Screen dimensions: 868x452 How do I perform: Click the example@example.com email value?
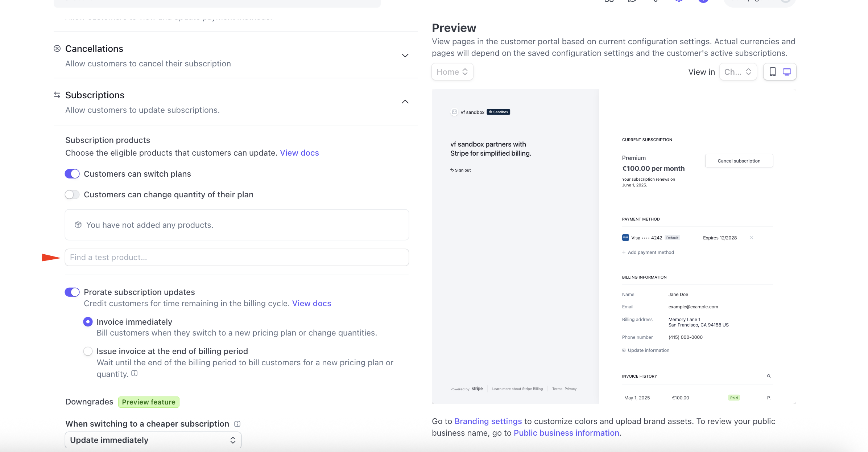[x=693, y=307]
